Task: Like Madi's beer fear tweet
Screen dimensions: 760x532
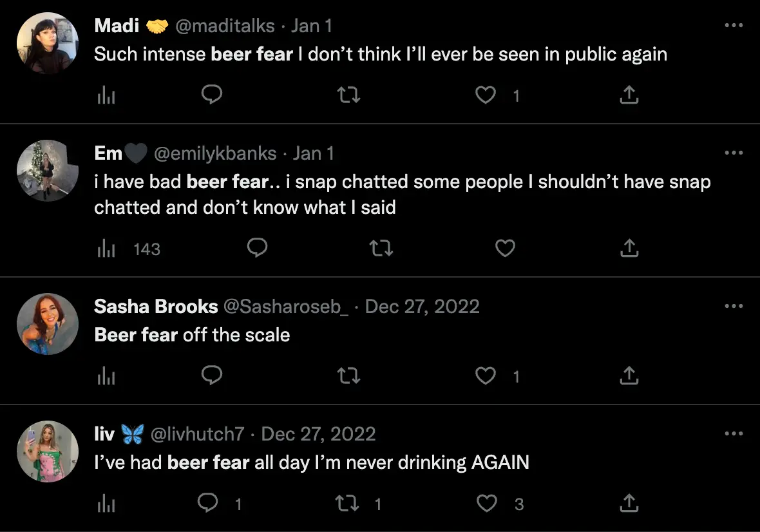Action: pos(485,95)
